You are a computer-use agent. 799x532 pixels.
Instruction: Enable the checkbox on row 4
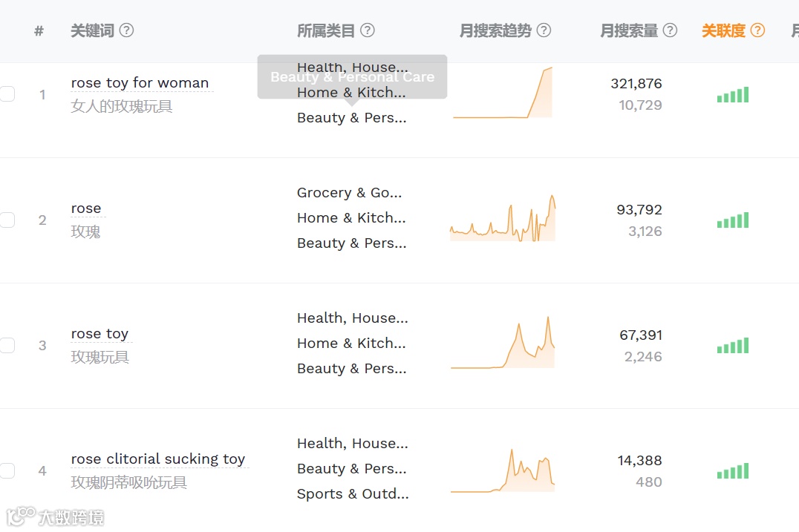pos(7,470)
